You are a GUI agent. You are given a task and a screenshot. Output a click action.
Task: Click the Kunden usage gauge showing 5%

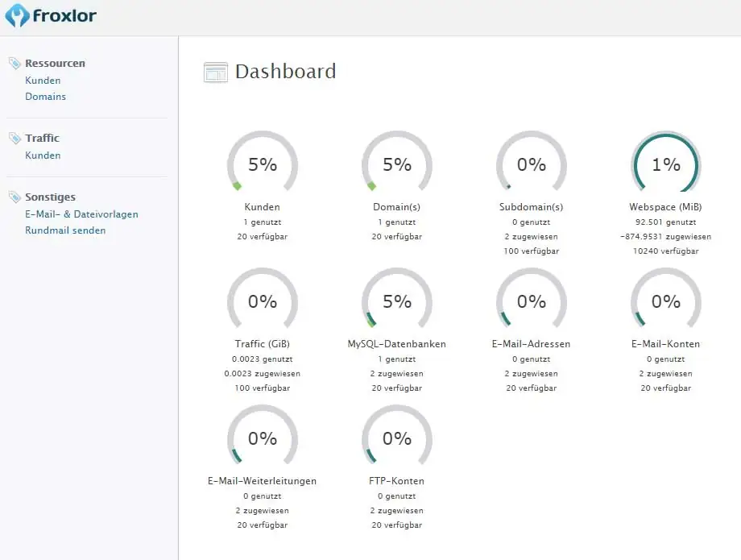click(263, 165)
